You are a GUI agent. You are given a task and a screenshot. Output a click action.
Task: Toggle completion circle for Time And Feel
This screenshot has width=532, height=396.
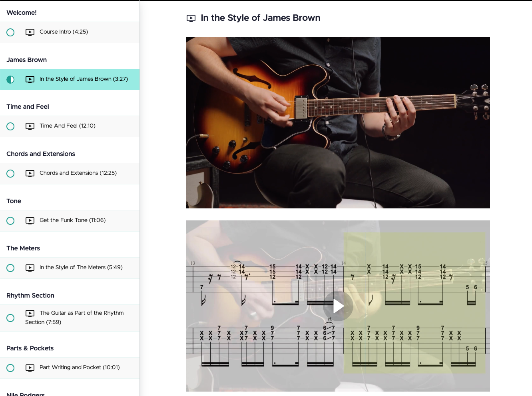[x=10, y=126]
